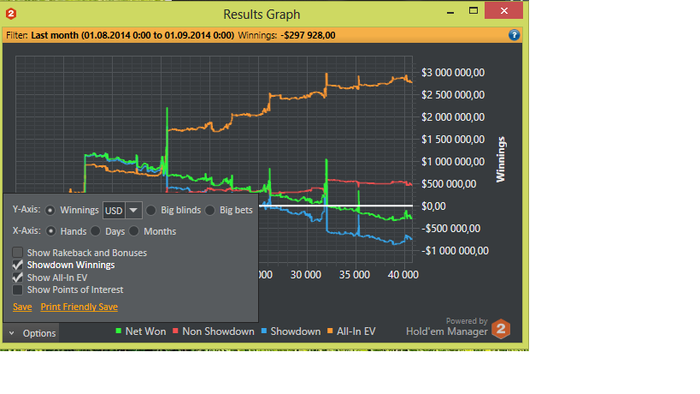Click the Winnings total -$297 928,00
The image size is (700, 394).
click(x=308, y=35)
